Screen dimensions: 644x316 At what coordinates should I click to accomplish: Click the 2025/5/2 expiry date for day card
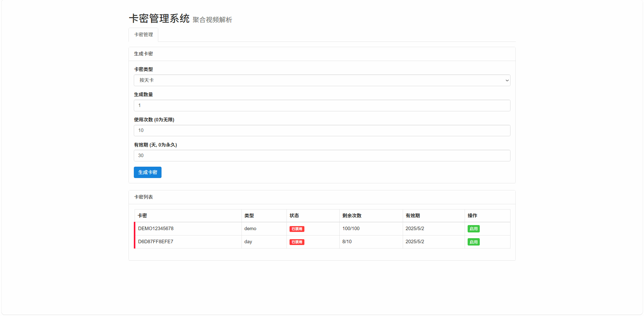coord(415,241)
